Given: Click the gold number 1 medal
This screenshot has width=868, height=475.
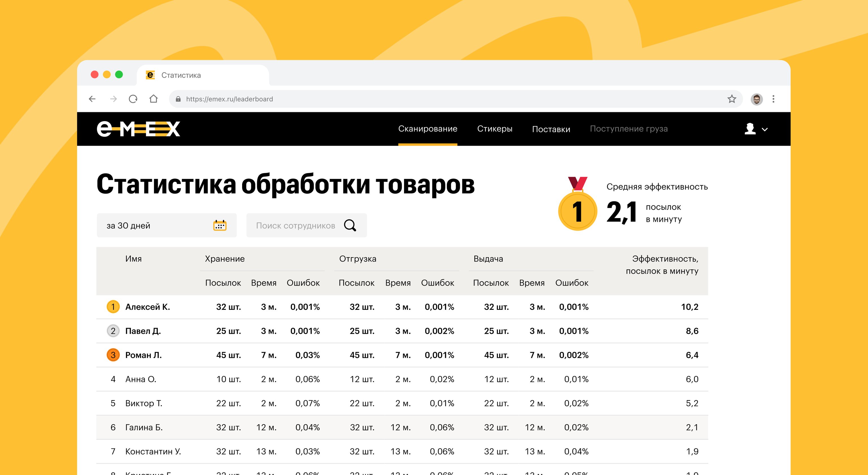Looking at the screenshot, I should coord(578,204).
